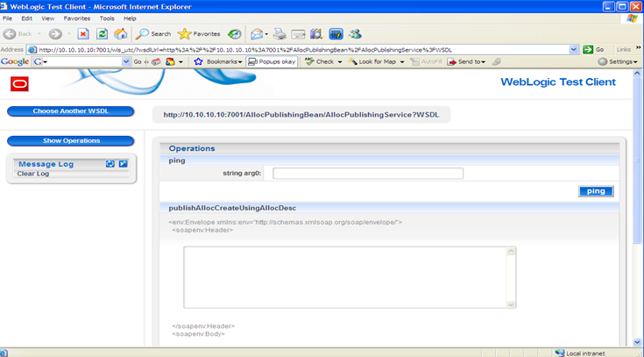
Task: Click the Google toolbar colored blocks icon
Action: coord(170,61)
